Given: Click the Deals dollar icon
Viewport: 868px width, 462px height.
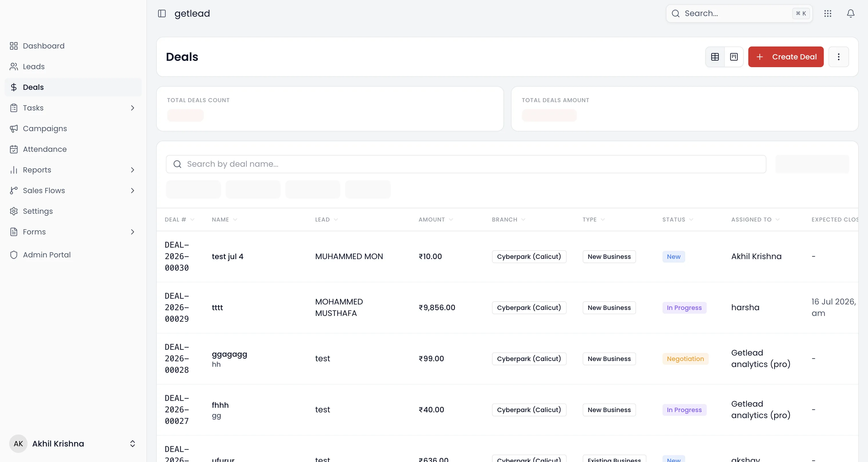Looking at the screenshot, I should click(x=13, y=87).
